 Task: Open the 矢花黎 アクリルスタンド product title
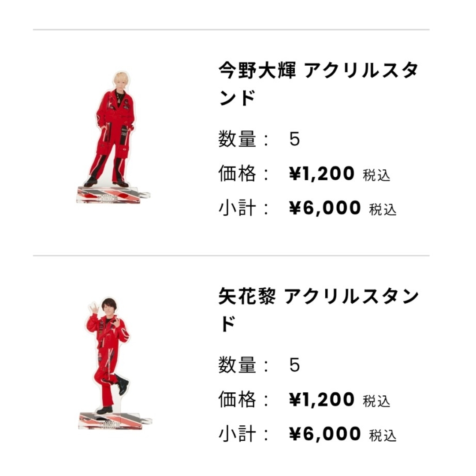[x=319, y=310]
